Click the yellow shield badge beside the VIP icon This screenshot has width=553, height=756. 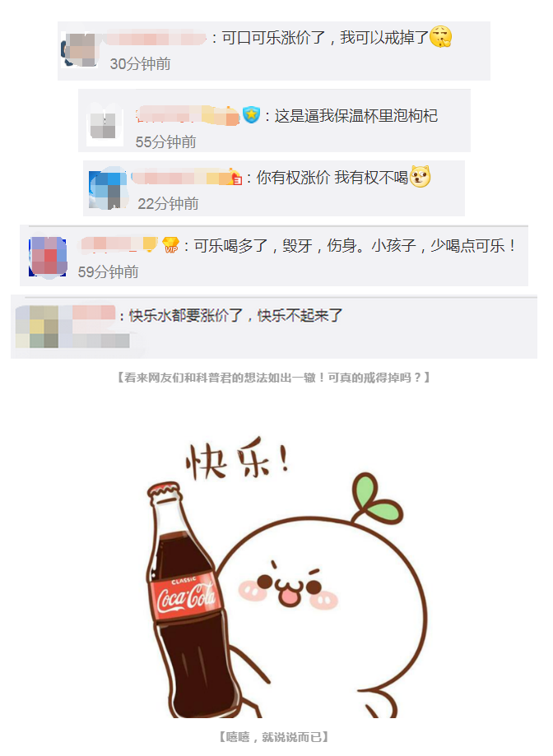coord(151,244)
